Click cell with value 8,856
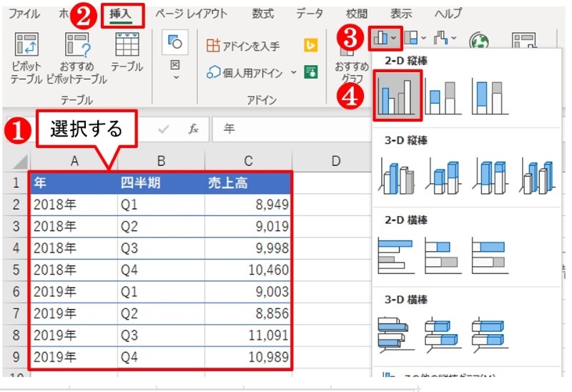572x392 pixels. point(248,313)
